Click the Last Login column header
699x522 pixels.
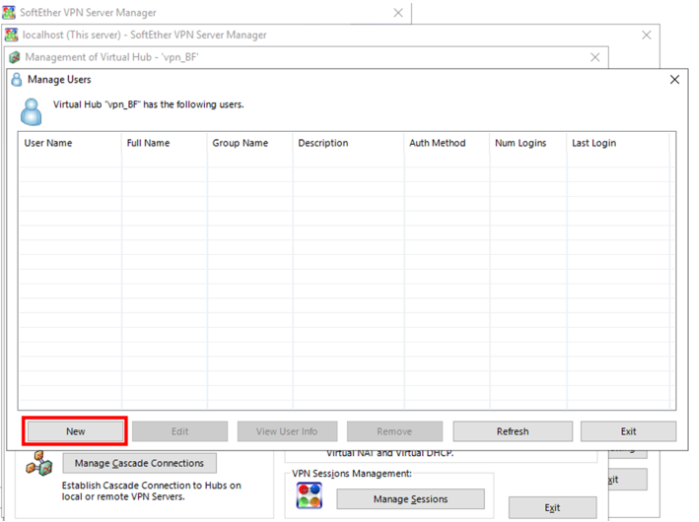[x=594, y=143]
